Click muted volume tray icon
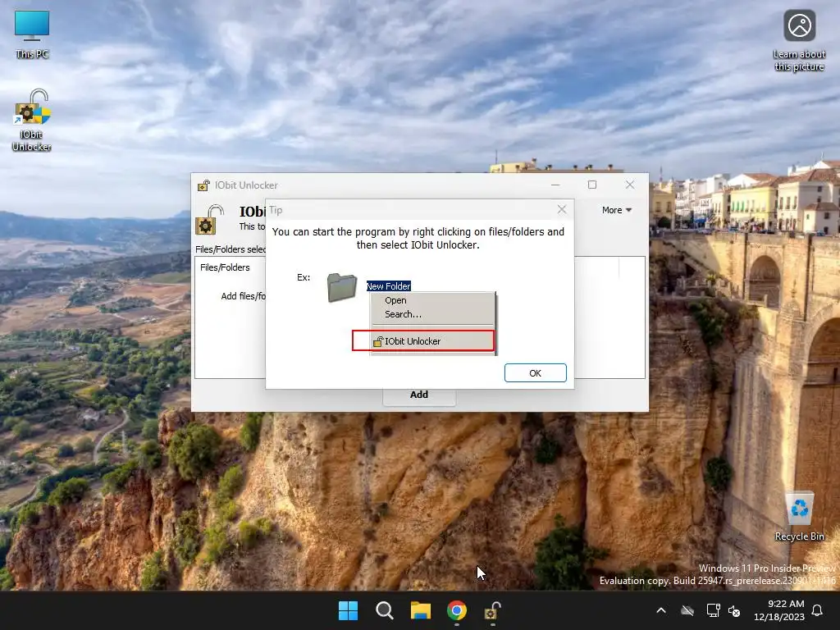The image size is (840, 630). tap(734, 610)
